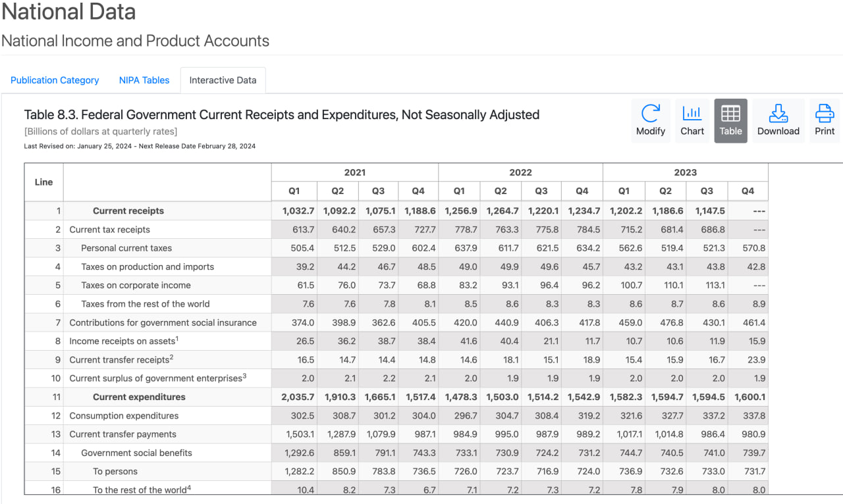Click footnote 2 on Current transfer receipts
This screenshot has height=504, width=843.
(x=171, y=357)
